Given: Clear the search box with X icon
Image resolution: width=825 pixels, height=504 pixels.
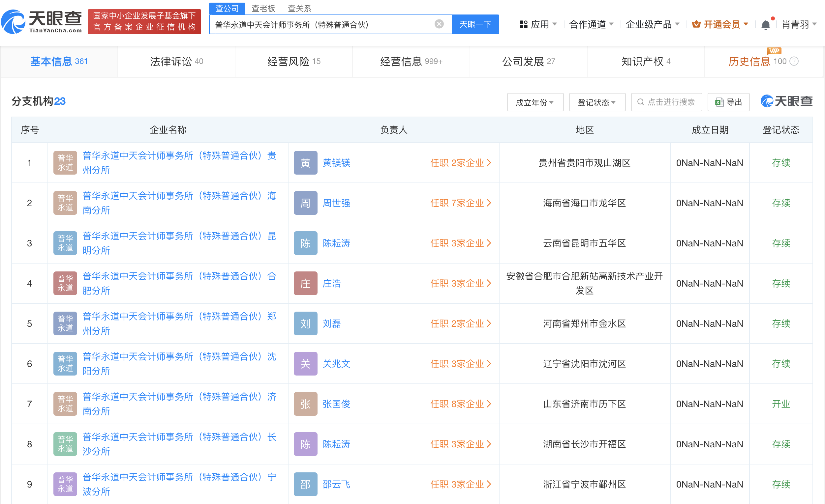Looking at the screenshot, I should [x=439, y=24].
